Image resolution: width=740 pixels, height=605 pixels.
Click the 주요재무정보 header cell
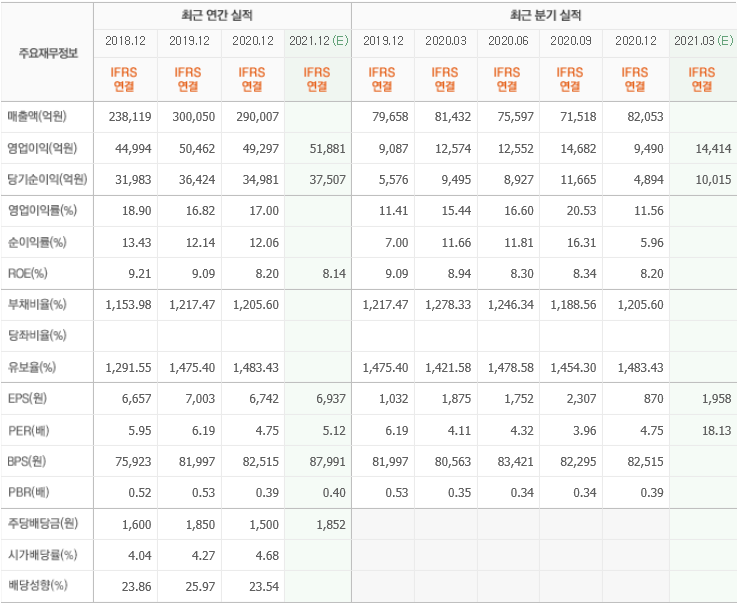tap(48, 53)
